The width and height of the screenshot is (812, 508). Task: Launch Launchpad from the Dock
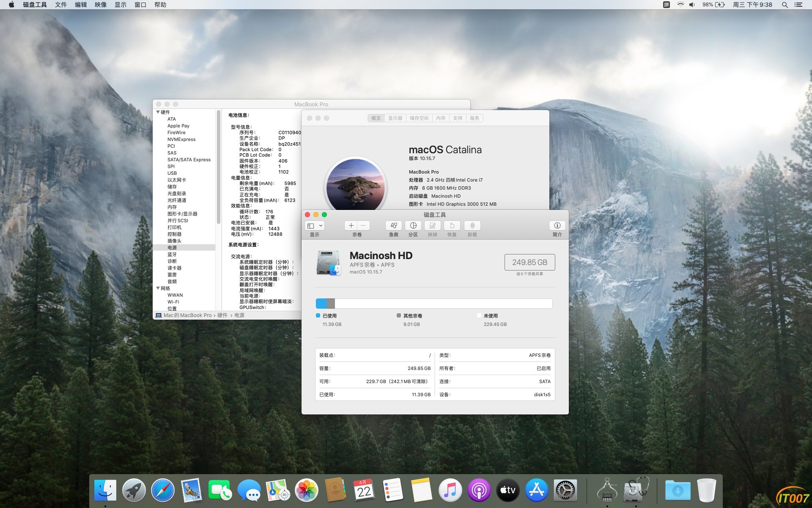pyautogui.click(x=134, y=491)
